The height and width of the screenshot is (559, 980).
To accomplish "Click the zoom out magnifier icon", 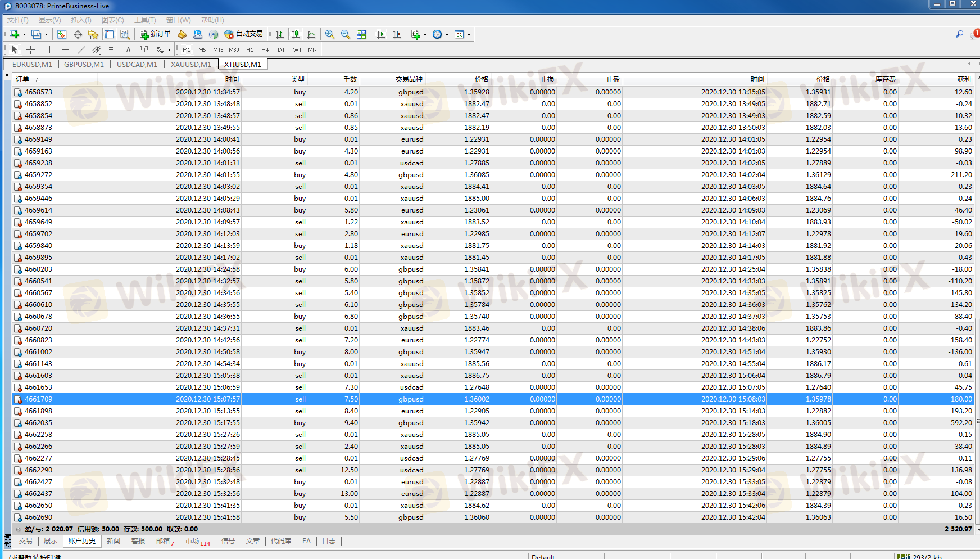I will pos(346,34).
